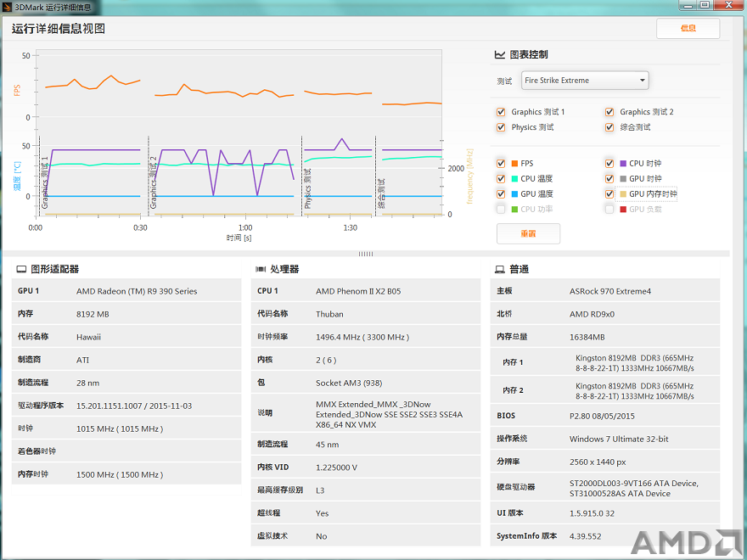Click the 3DMark title bar app icon

7,7
